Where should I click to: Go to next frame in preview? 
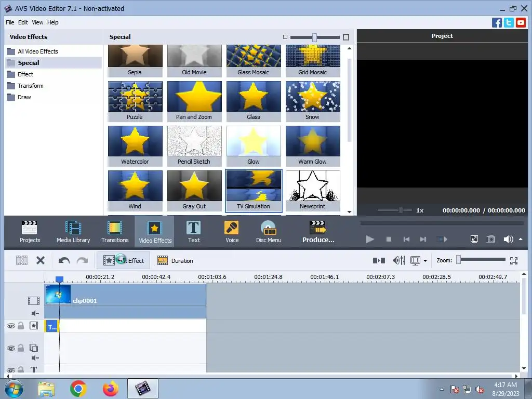423,239
